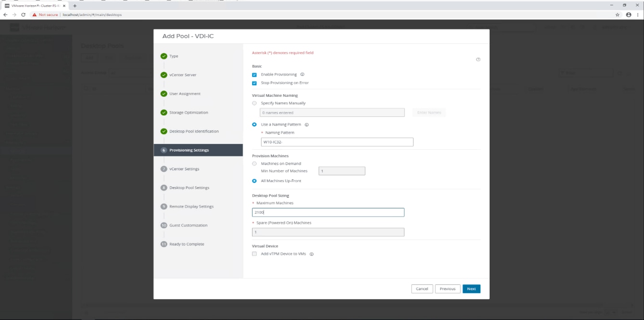Screen dimensions: 644x320
Task: Reload the browser page
Action: (x=24, y=15)
